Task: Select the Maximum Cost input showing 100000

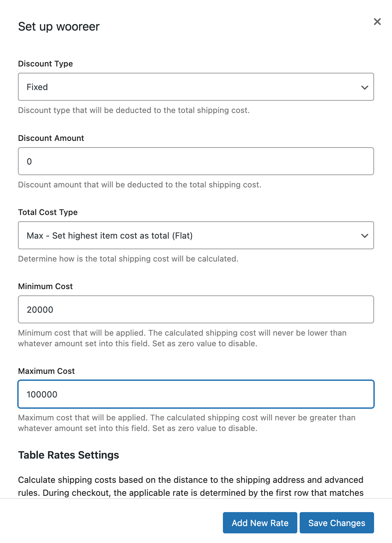Action: 196,394
